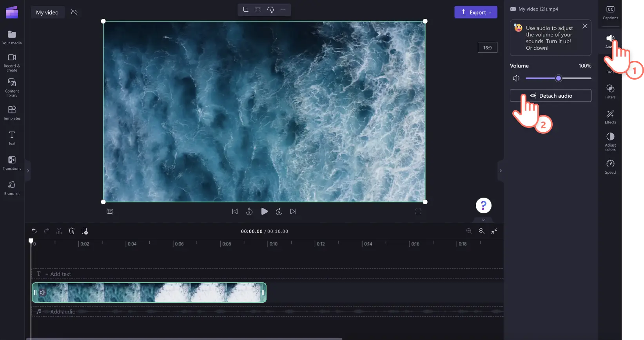Mute volume via speaker icon in panel
Image resolution: width=644 pixels, height=340 pixels.
click(516, 78)
